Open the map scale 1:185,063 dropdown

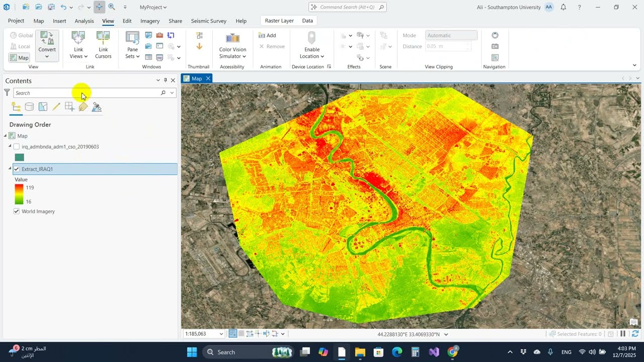(221, 334)
